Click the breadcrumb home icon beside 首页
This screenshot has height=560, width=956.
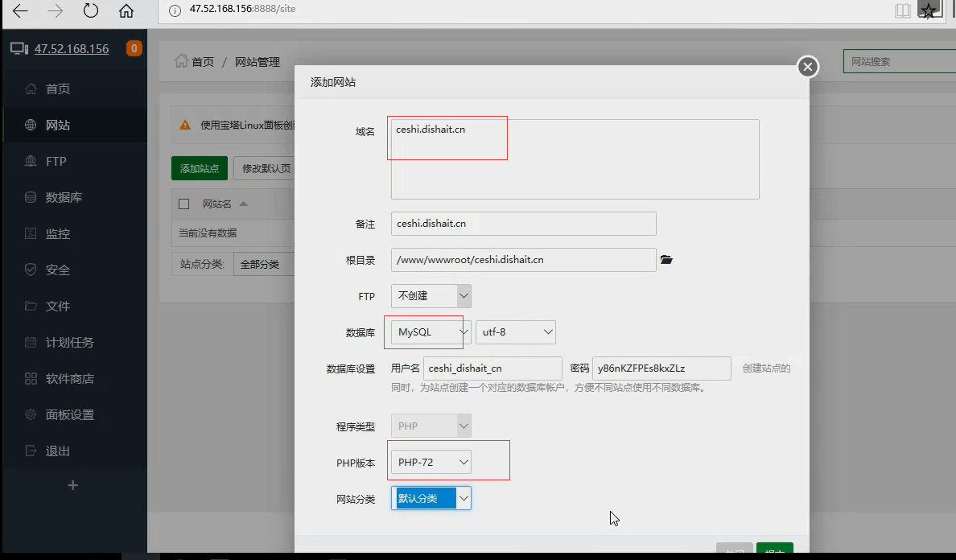pyautogui.click(x=181, y=61)
